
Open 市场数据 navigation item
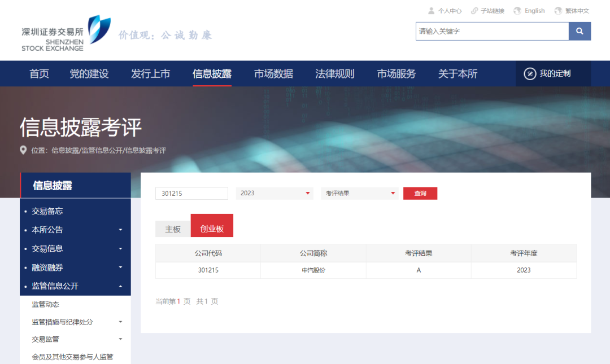pyautogui.click(x=273, y=73)
